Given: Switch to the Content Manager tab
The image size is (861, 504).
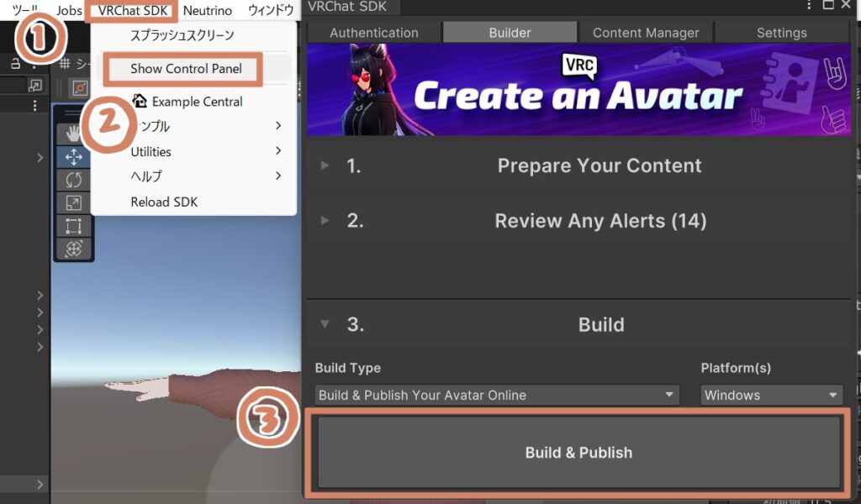Looking at the screenshot, I should pyautogui.click(x=646, y=33).
